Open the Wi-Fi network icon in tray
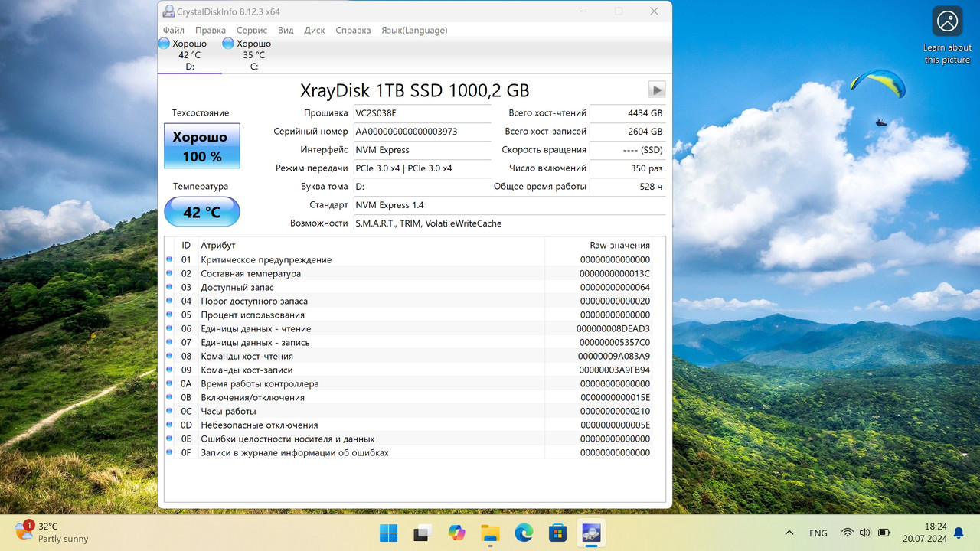 click(848, 533)
